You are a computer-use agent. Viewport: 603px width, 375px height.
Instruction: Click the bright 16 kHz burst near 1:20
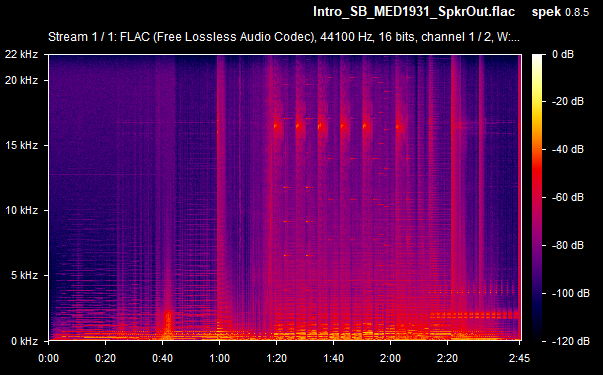click(x=276, y=126)
